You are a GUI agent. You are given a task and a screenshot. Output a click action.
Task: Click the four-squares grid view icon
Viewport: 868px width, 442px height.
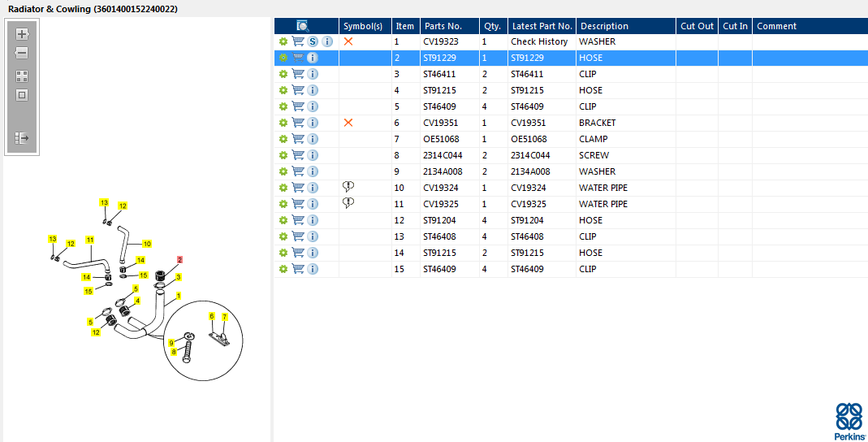tap(22, 76)
